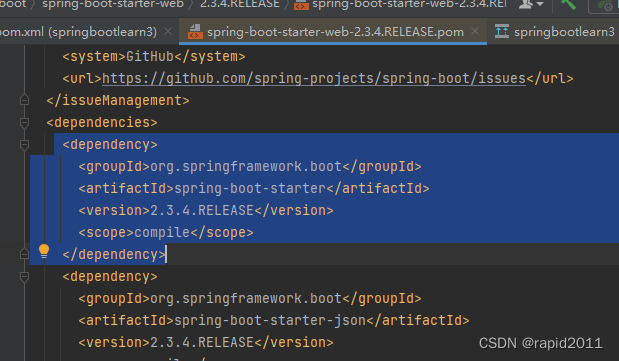Click the first org.springframework.boot groupId line
Screen dimensions: 619x361
tap(250, 166)
